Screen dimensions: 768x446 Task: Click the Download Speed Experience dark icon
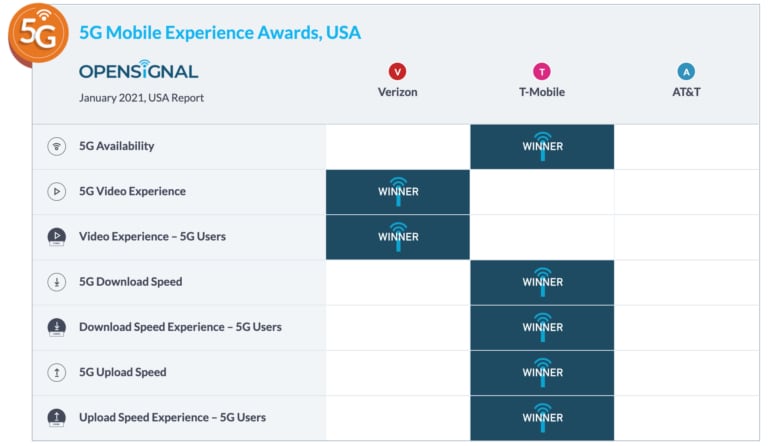(57, 327)
